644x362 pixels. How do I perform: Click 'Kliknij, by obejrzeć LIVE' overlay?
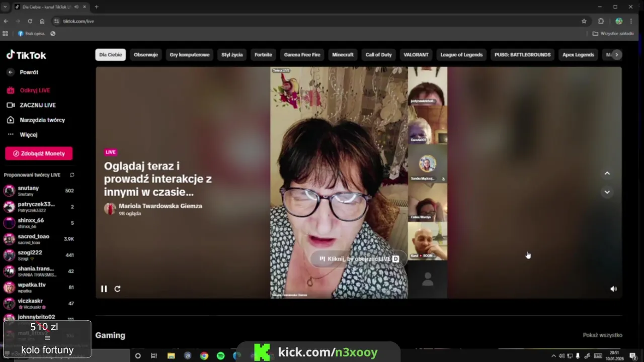point(359,259)
